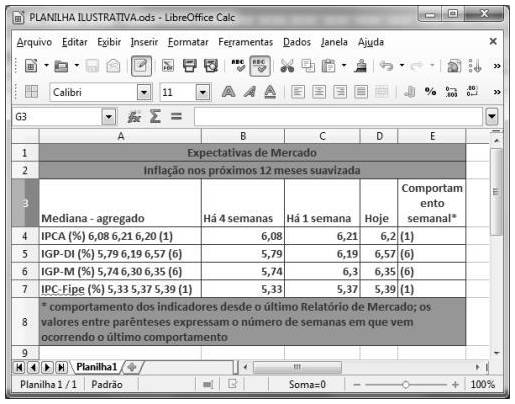Toggle Italic formatting
The height and width of the screenshot is (404, 515).
click(x=249, y=92)
